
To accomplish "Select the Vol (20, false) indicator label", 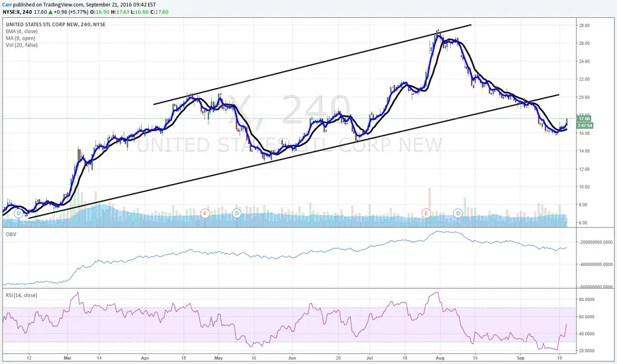I will pos(22,45).
